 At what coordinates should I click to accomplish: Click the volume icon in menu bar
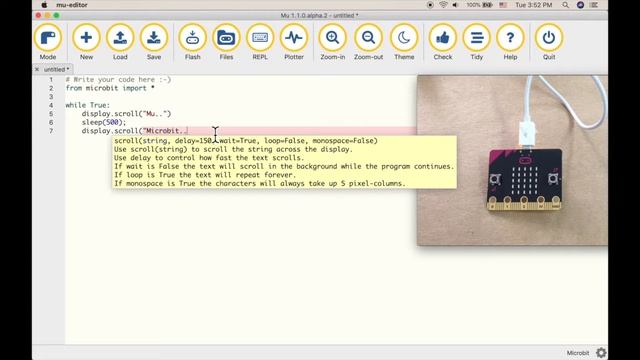click(456, 5)
